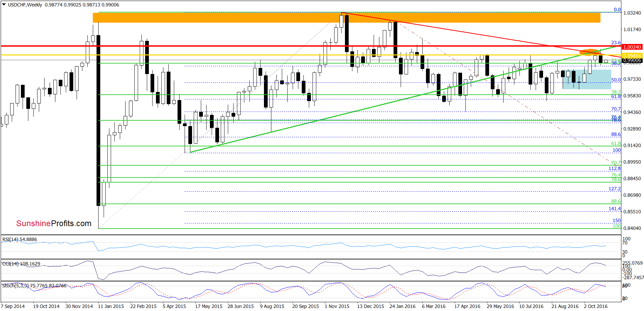Click the 19 Oct 2014 date label
The height and width of the screenshot is (311, 644).
46,306
